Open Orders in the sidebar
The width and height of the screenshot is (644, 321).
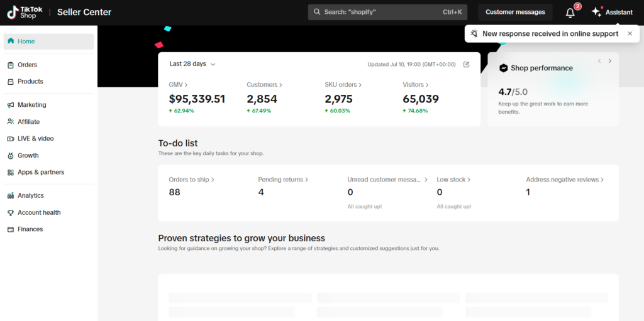coord(27,65)
